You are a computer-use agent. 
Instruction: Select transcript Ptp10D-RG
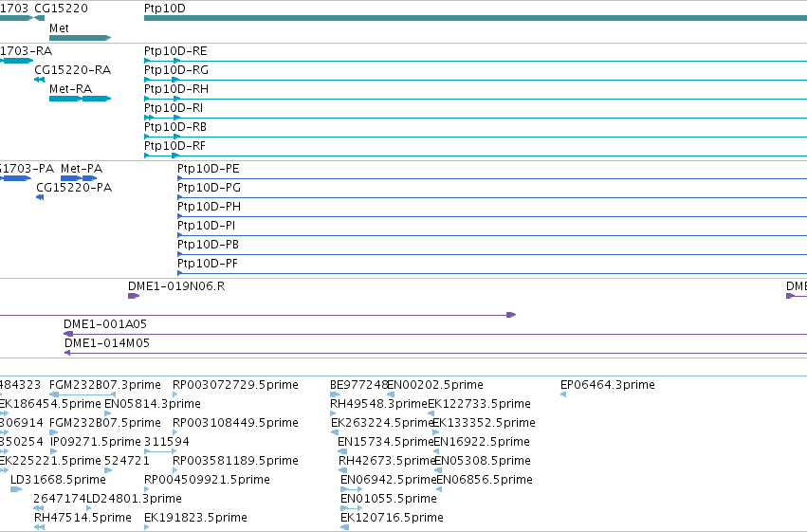click(176, 70)
